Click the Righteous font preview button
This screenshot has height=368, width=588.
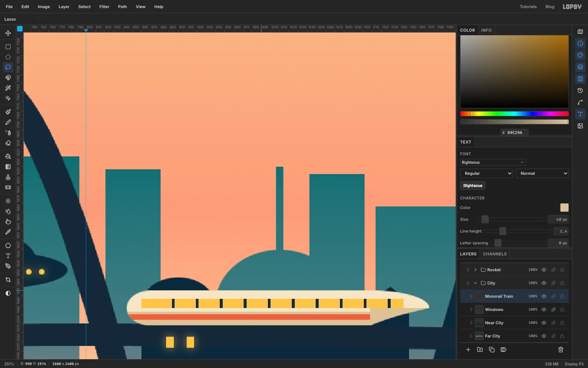point(473,185)
